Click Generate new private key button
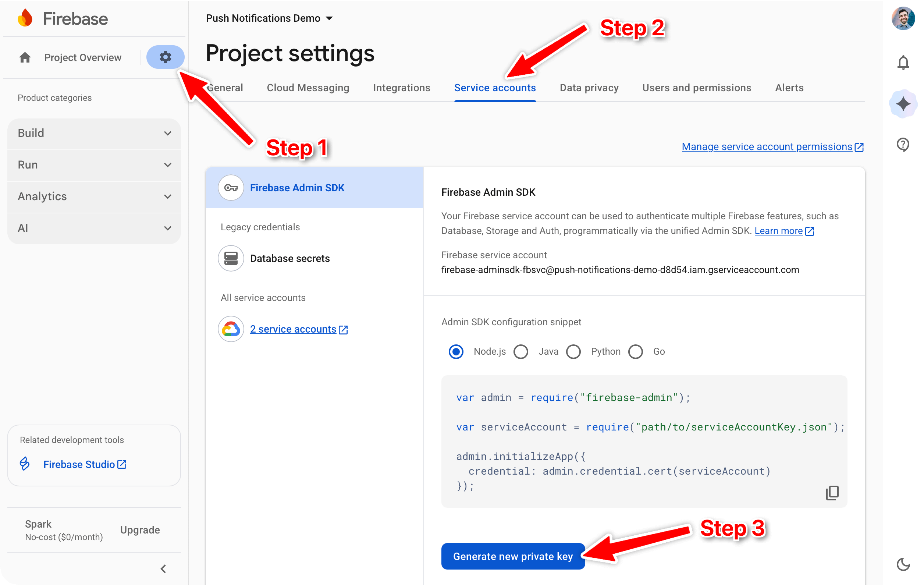 513,556
